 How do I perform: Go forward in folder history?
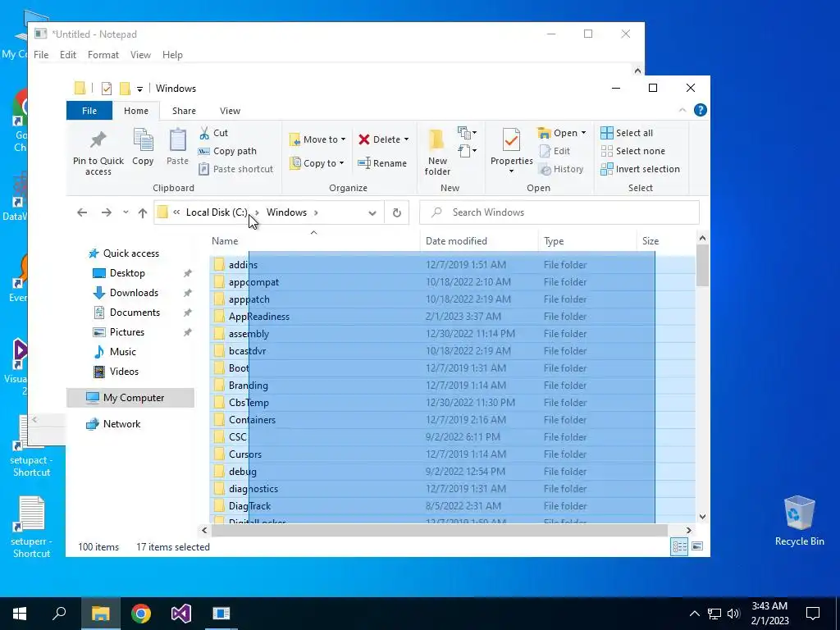point(107,212)
